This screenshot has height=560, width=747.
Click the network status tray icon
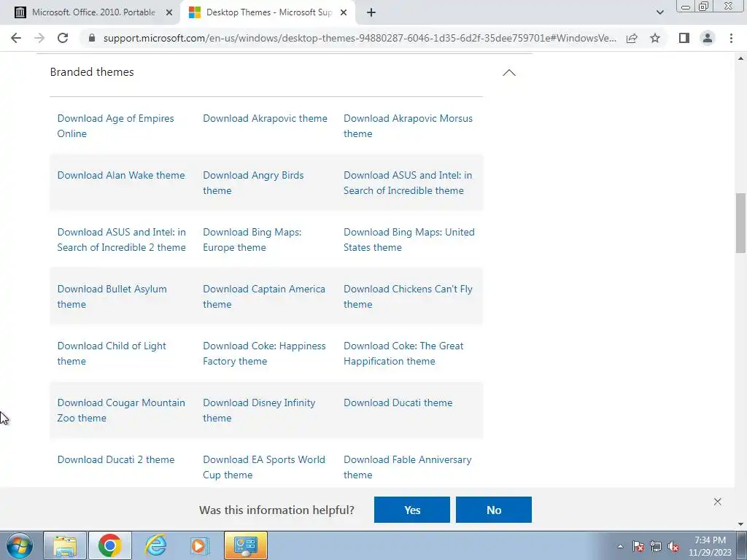(656, 546)
